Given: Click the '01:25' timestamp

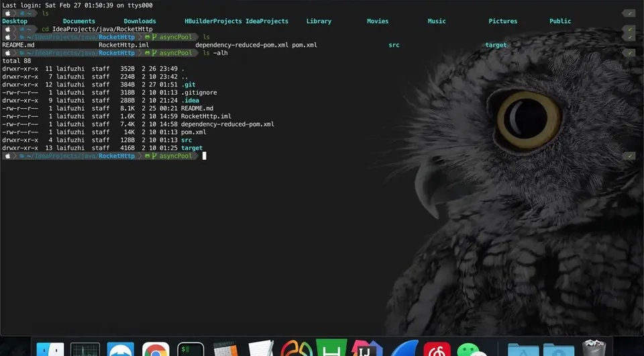Looking at the screenshot, I should click(168, 148).
